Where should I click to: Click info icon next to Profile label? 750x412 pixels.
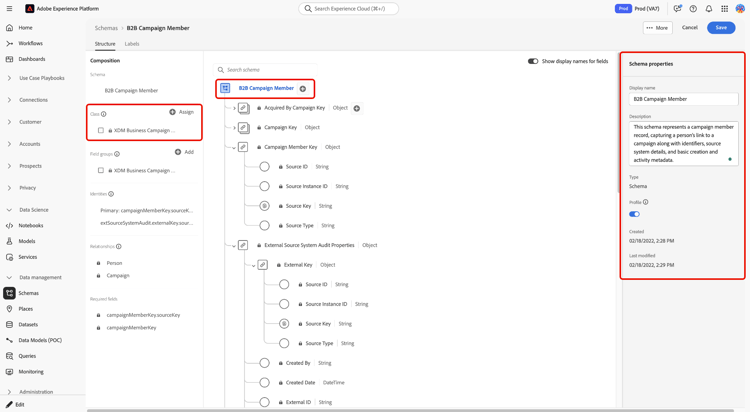(x=646, y=202)
